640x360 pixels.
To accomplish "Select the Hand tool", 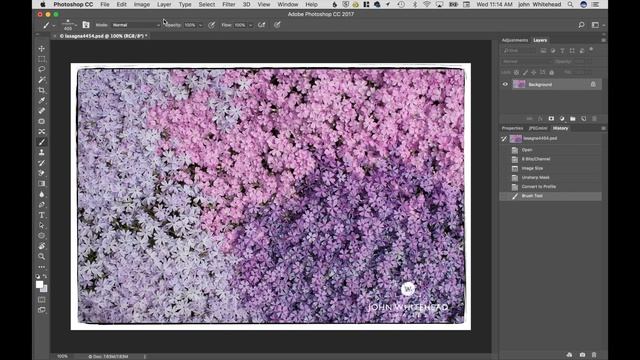I will coord(42,246).
